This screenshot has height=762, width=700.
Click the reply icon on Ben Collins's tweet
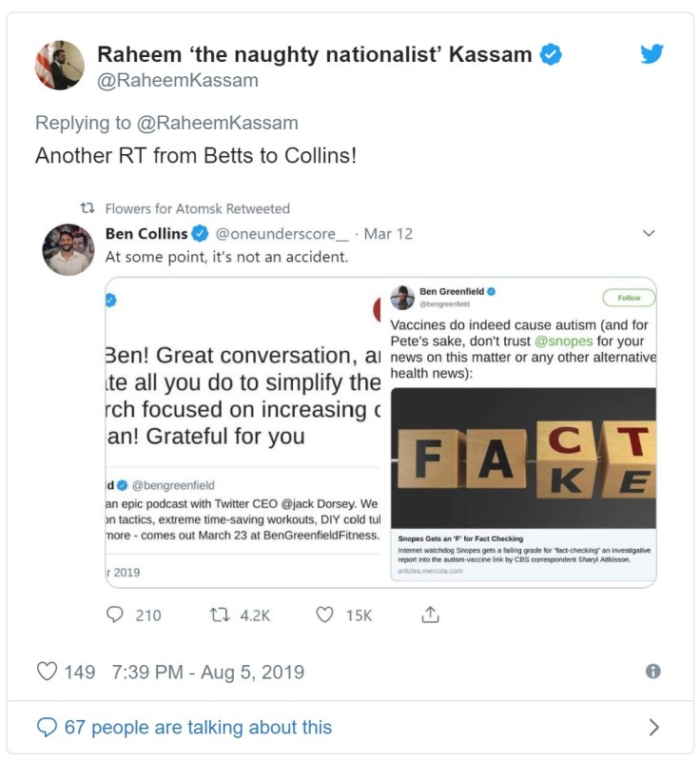pyautogui.click(x=115, y=615)
